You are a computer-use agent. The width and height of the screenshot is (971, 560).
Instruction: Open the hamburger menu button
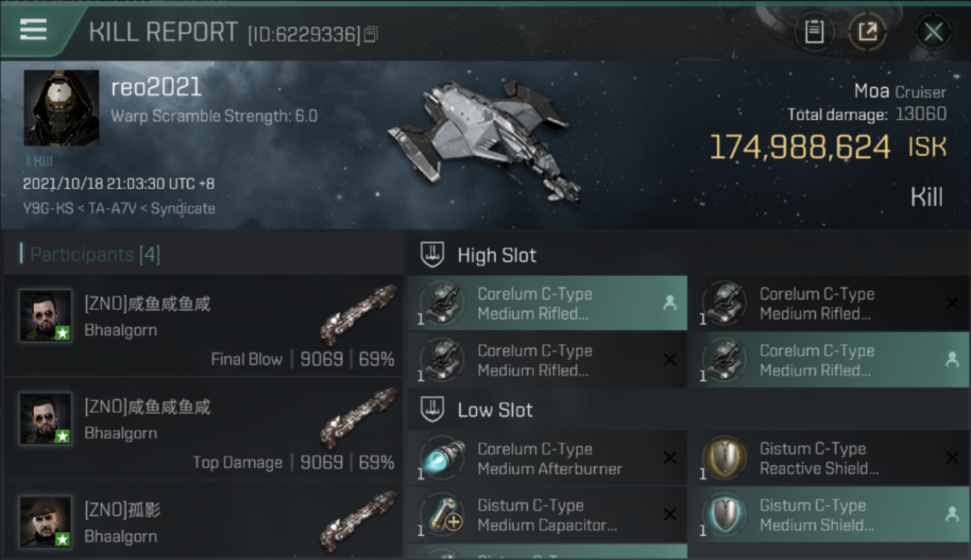pos(34,30)
